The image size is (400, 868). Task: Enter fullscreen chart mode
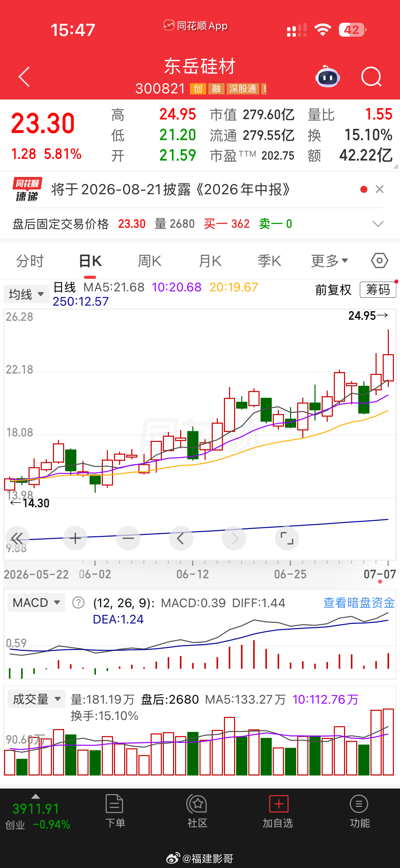tap(287, 538)
